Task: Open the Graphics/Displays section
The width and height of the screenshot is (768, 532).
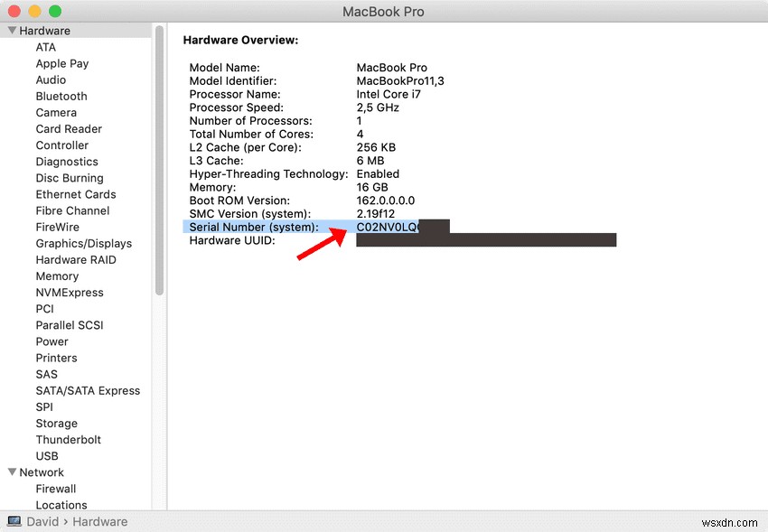Action: click(83, 243)
